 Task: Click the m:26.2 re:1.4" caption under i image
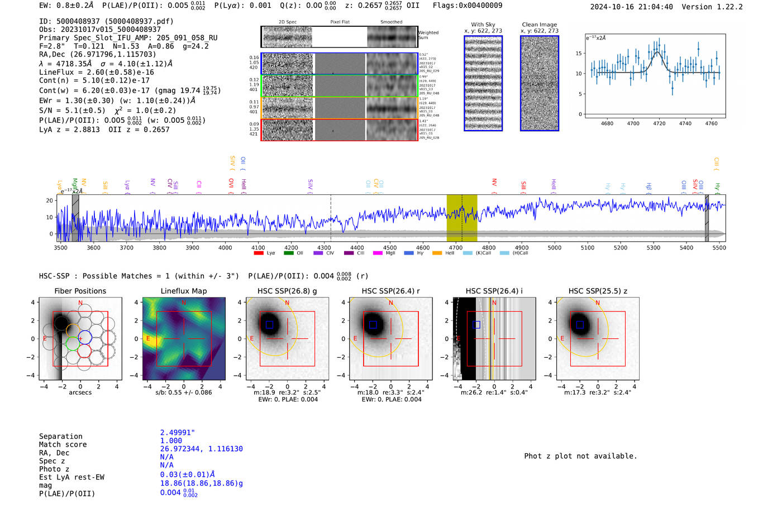click(494, 392)
